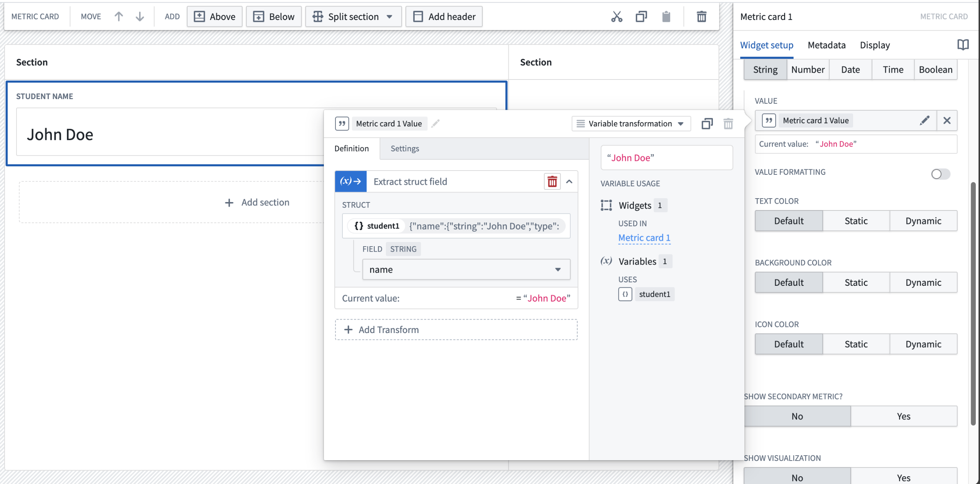Select Boolean value type
The width and height of the screenshot is (980, 484).
(935, 70)
